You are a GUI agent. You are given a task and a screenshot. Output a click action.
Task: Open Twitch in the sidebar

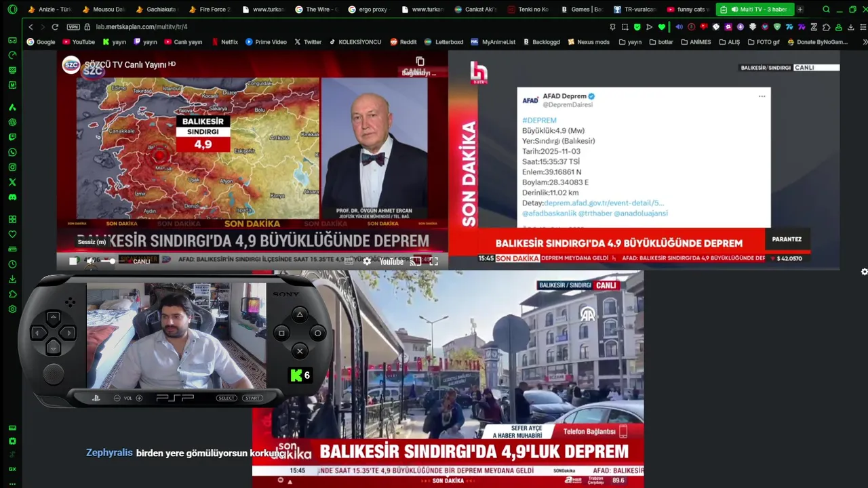pos(12,138)
